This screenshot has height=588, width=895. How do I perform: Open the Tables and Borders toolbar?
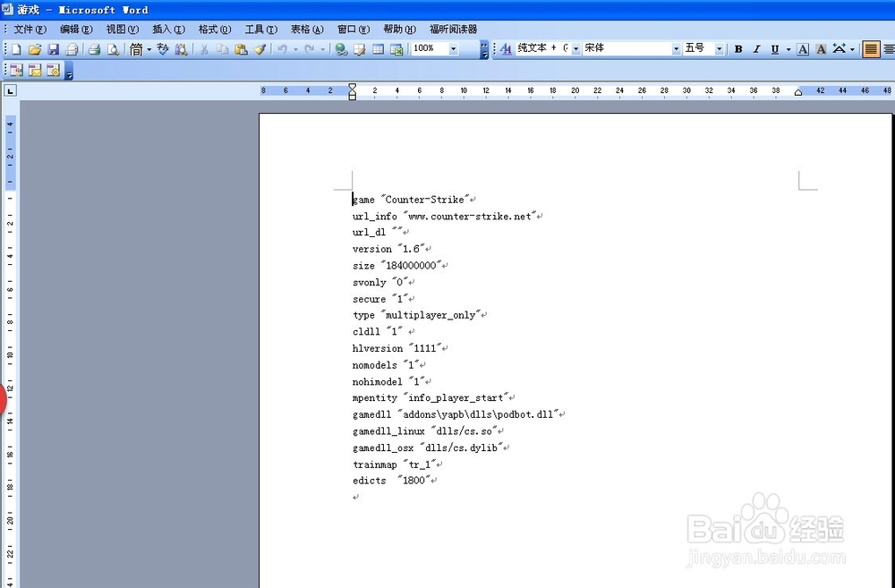(360, 49)
